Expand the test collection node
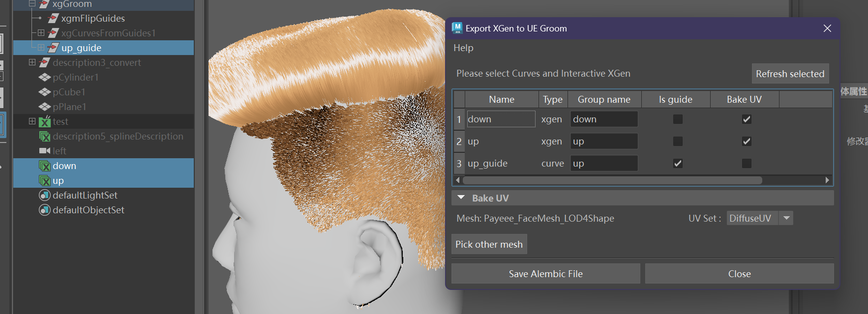The image size is (868, 314). [x=32, y=121]
